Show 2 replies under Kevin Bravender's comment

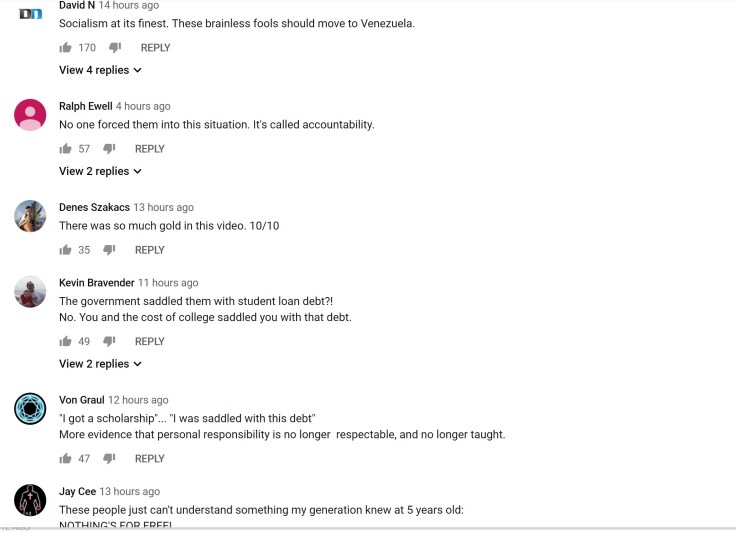100,364
